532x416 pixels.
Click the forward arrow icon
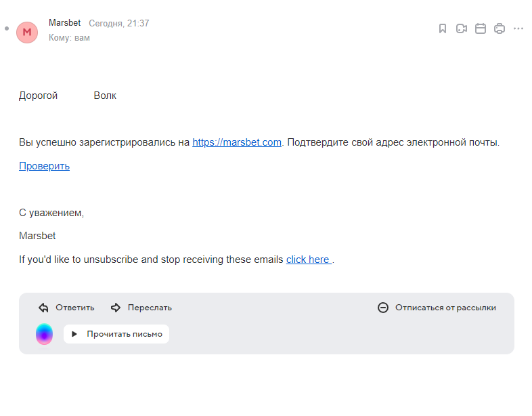coord(116,308)
